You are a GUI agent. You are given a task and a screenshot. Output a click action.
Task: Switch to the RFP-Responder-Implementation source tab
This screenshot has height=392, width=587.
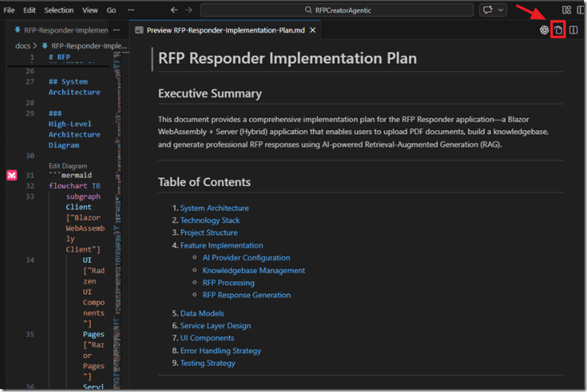(x=62, y=30)
